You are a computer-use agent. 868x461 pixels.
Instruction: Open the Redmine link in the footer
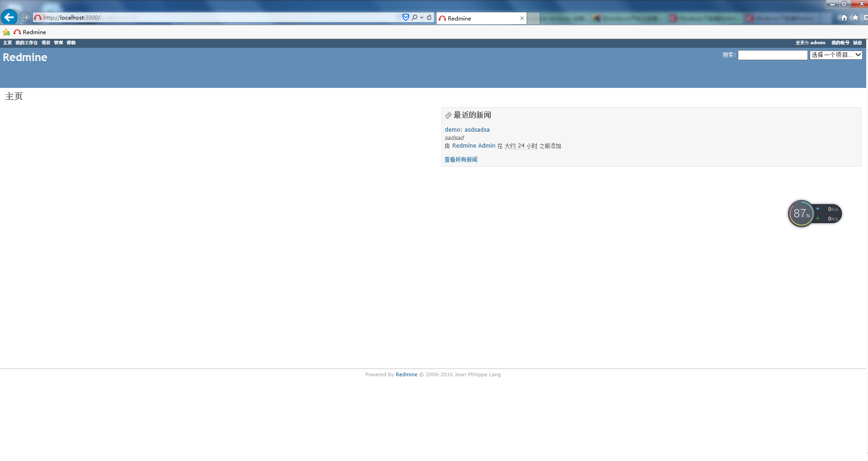tap(406, 374)
